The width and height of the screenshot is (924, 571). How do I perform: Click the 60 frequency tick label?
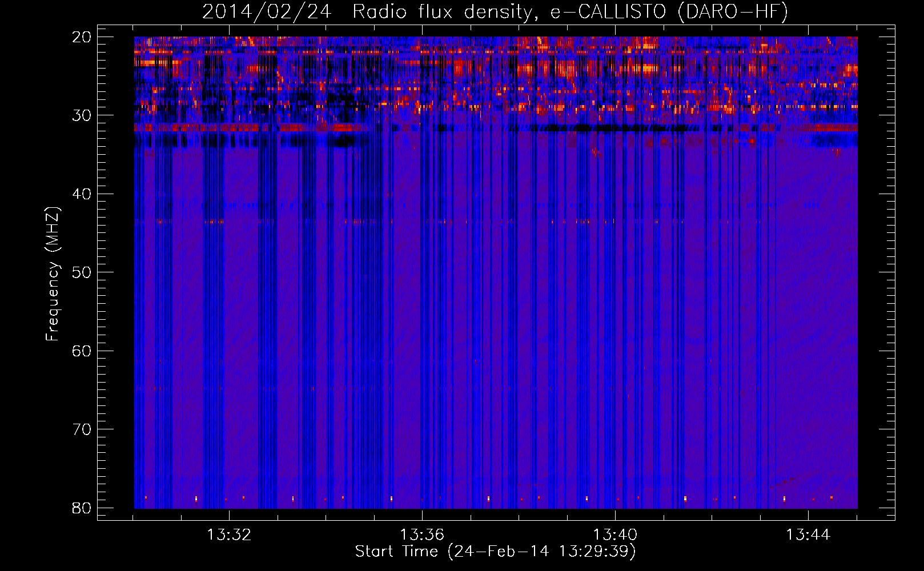82,351
